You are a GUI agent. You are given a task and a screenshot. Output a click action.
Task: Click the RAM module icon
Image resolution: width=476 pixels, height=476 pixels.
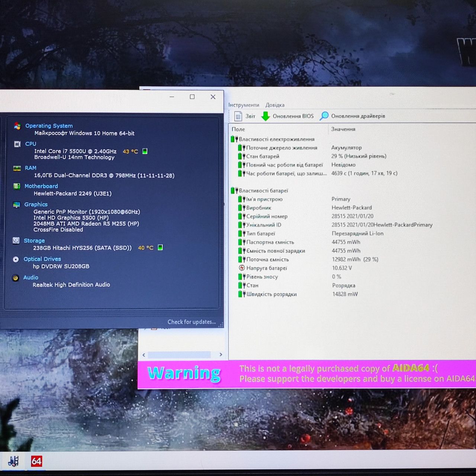(17, 168)
